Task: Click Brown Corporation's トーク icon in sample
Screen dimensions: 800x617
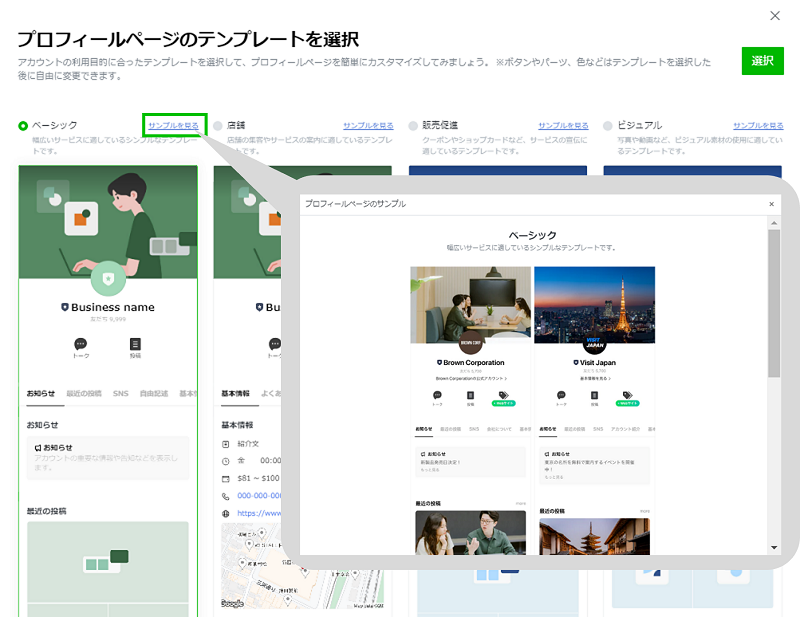Action: pos(437,396)
